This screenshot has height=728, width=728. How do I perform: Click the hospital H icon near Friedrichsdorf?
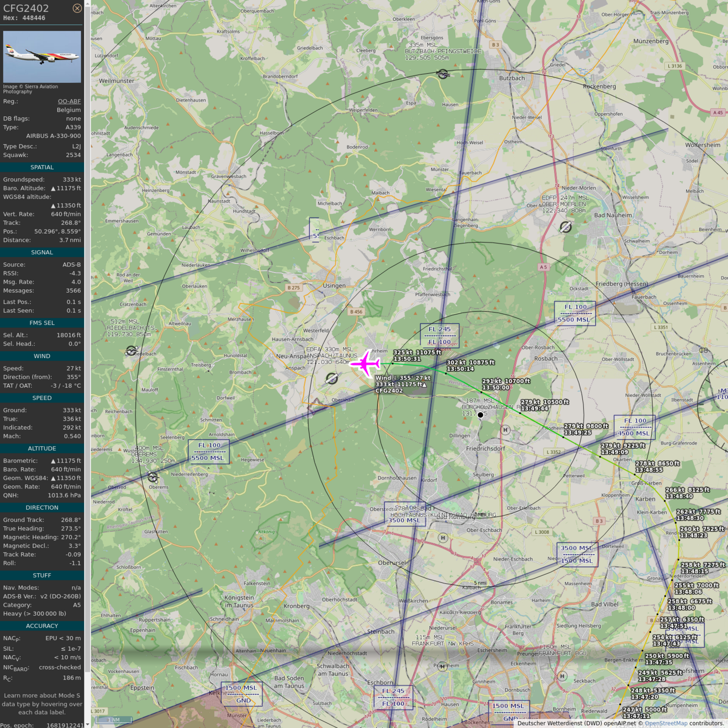505,430
